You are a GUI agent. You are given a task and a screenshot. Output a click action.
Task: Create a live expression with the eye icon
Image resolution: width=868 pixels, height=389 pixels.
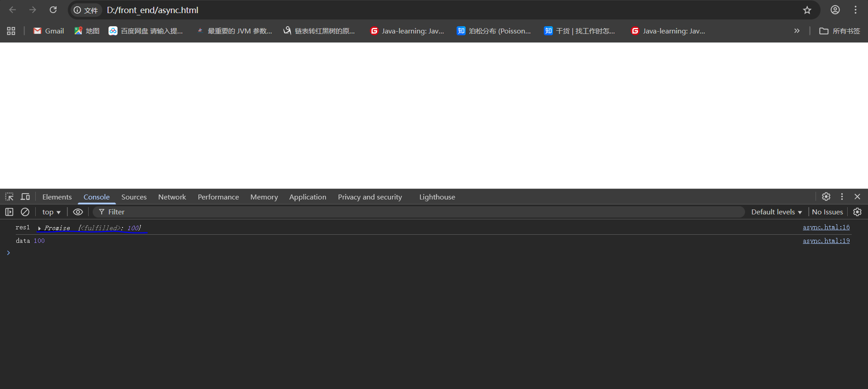[x=78, y=212]
